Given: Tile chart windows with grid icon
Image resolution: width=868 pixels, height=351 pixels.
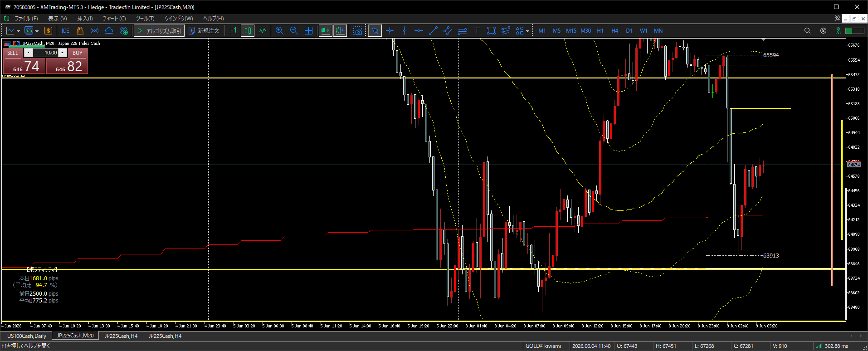Looking at the screenshot, I should click(308, 31).
